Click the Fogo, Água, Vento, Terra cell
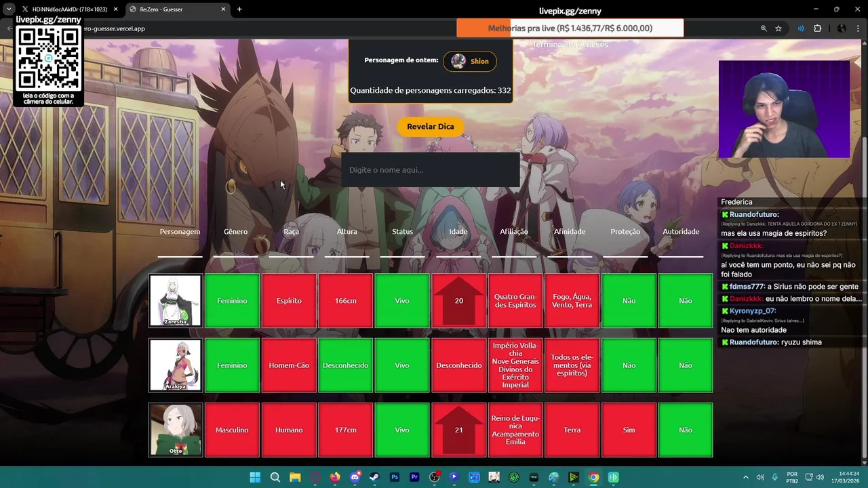Viewport: 868px width, 488px height. tap(572, 300)
